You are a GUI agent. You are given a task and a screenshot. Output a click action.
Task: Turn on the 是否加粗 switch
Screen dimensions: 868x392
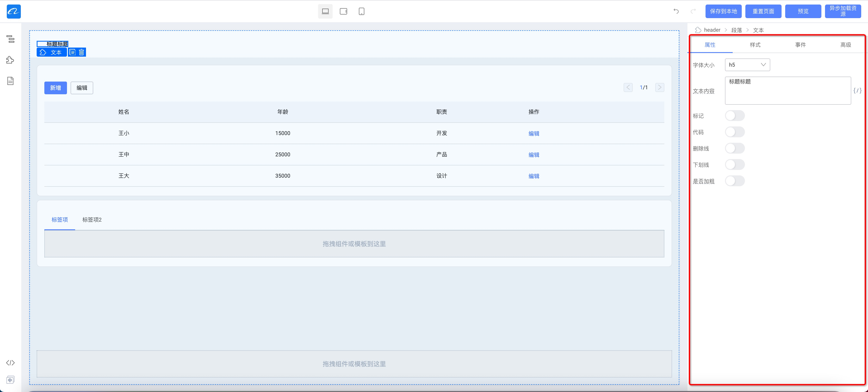(734, 181)
